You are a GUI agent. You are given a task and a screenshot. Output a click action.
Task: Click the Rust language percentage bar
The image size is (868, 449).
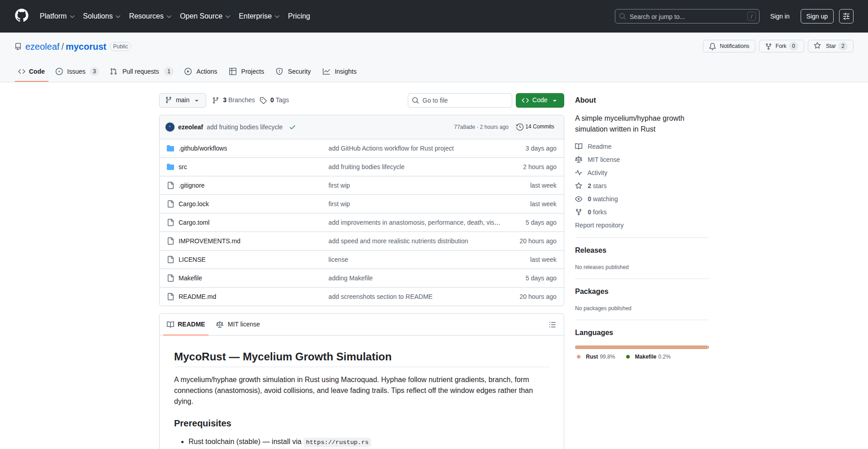[x=641, y=347]
